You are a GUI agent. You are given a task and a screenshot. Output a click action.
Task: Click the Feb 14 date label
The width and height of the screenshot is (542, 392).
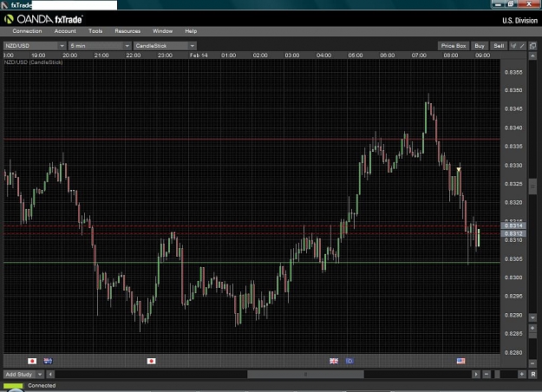(x=199, y=56)
